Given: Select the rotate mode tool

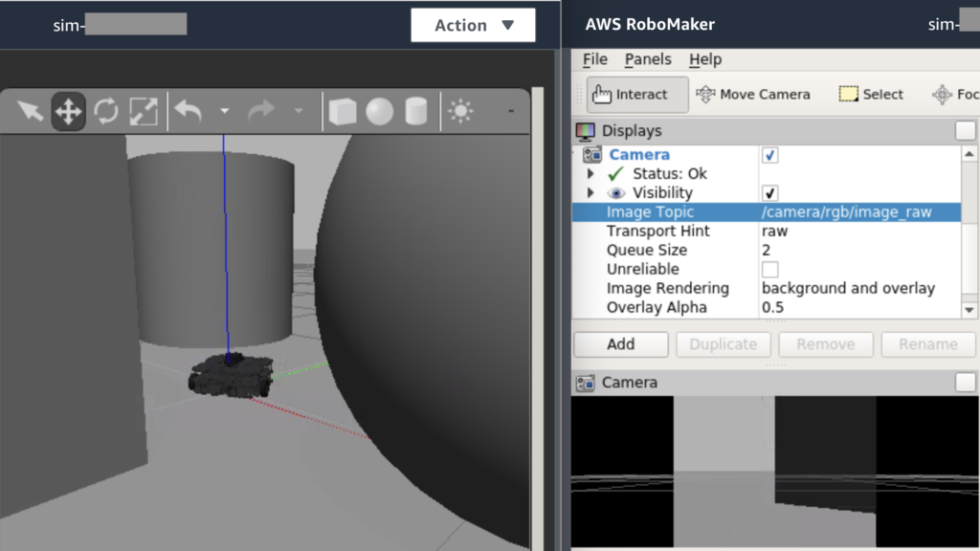Looking at the screenshot, I should click(x=106, y=112).
